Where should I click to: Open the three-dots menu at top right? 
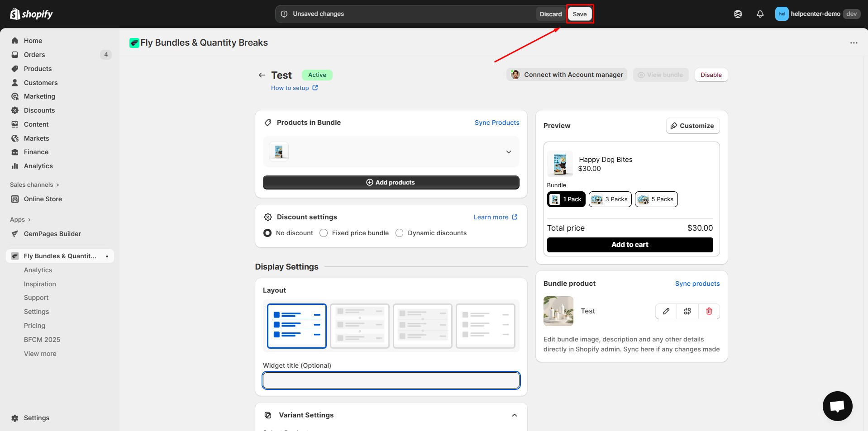(854, 43)
